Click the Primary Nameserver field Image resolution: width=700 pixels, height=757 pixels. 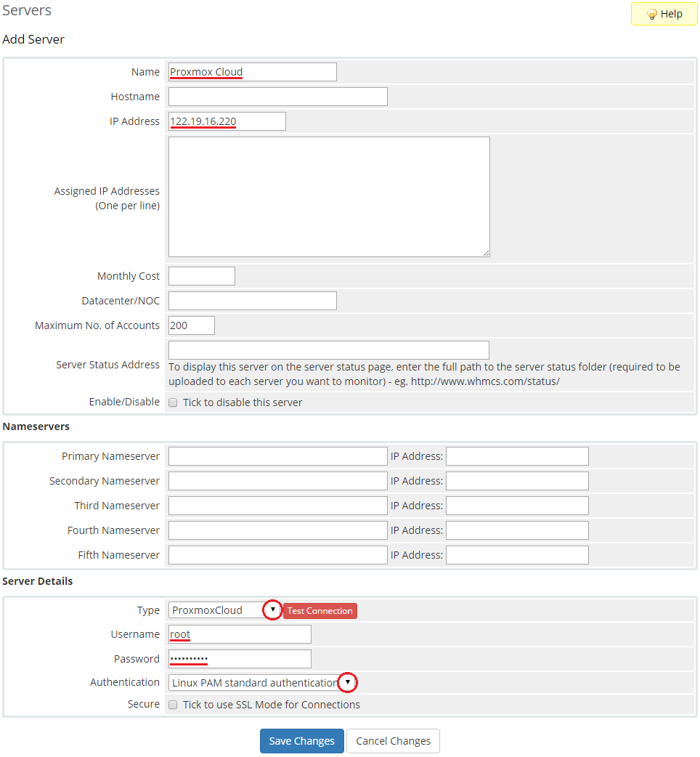pyautogui.click(x=278, y=456)
